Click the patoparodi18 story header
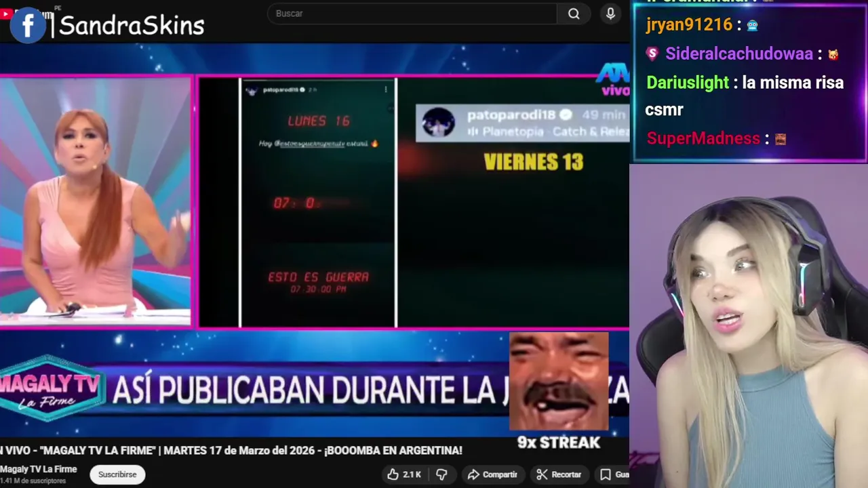The width and height of the screenshot is (868, 488). 522,123
